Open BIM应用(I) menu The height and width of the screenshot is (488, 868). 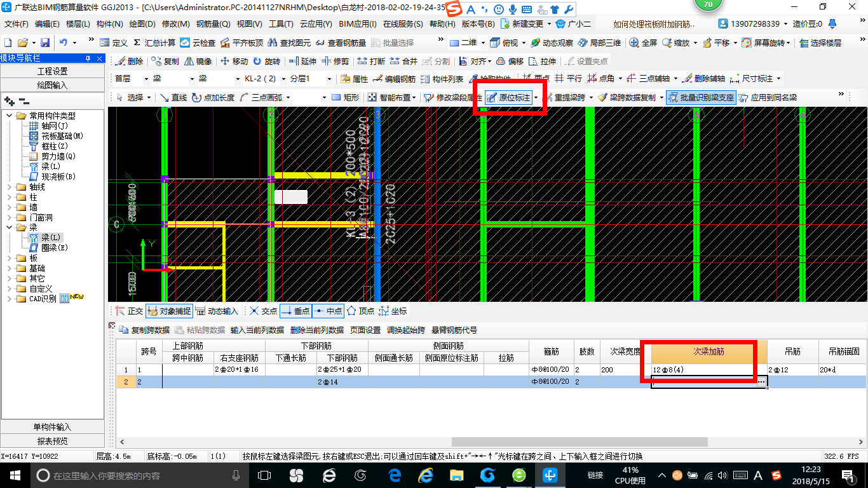coord(358,24)
